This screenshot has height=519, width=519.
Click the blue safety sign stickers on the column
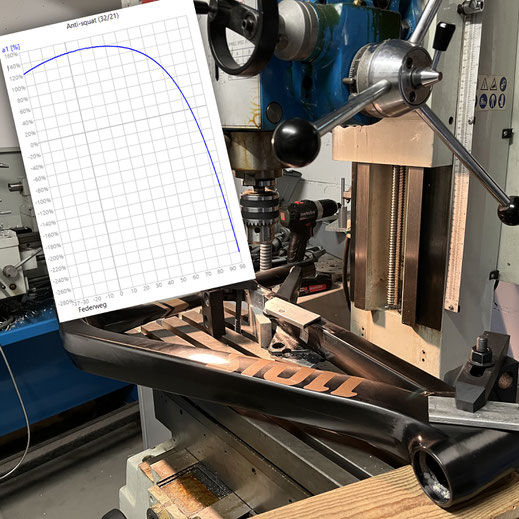click(493, 93)
